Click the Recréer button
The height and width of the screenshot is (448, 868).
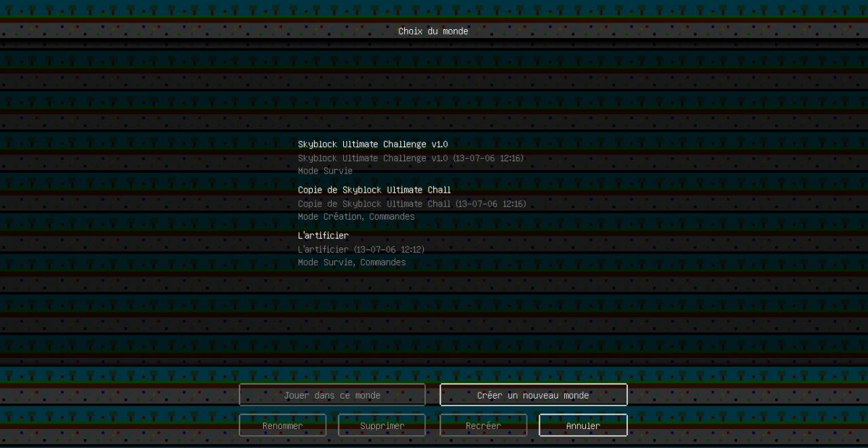click(x=484, y=426)
